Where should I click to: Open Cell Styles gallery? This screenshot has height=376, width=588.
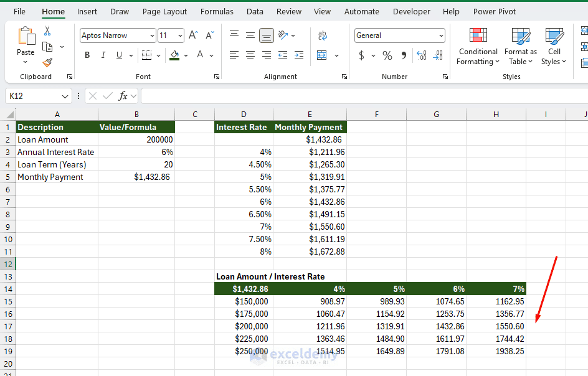pos(554,47)
